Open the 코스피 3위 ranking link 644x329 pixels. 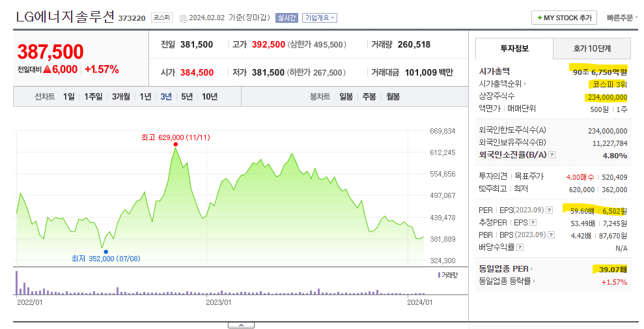pyautogui.click(x=609, y=84)
